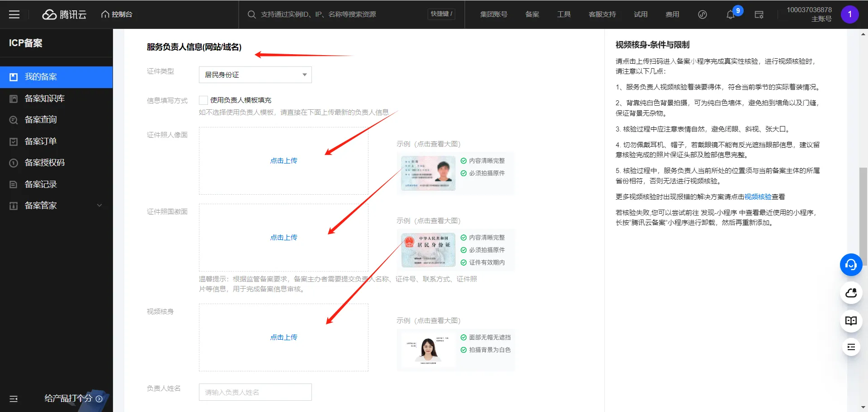Open the hamburger menu in top bar

14,14
